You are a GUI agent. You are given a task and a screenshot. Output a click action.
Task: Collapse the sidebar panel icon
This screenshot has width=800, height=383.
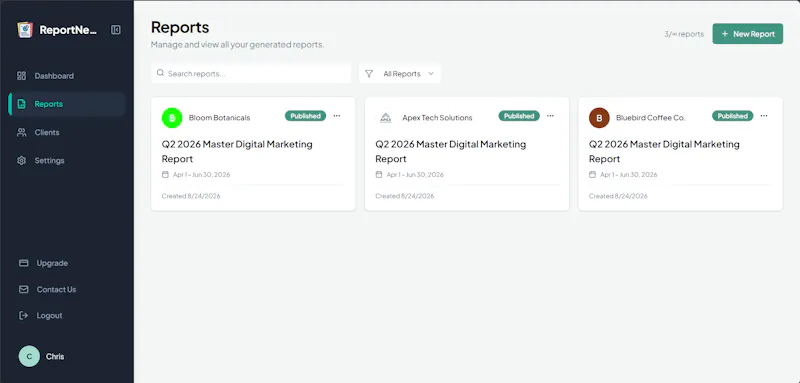116,30
